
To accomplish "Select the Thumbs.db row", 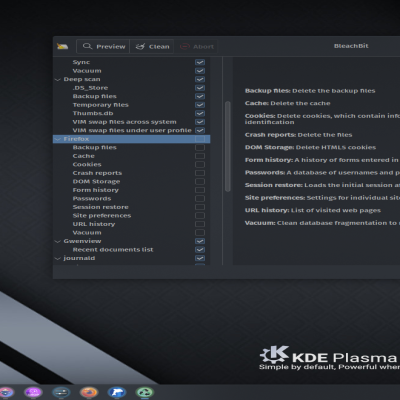I will coord(132,113).
